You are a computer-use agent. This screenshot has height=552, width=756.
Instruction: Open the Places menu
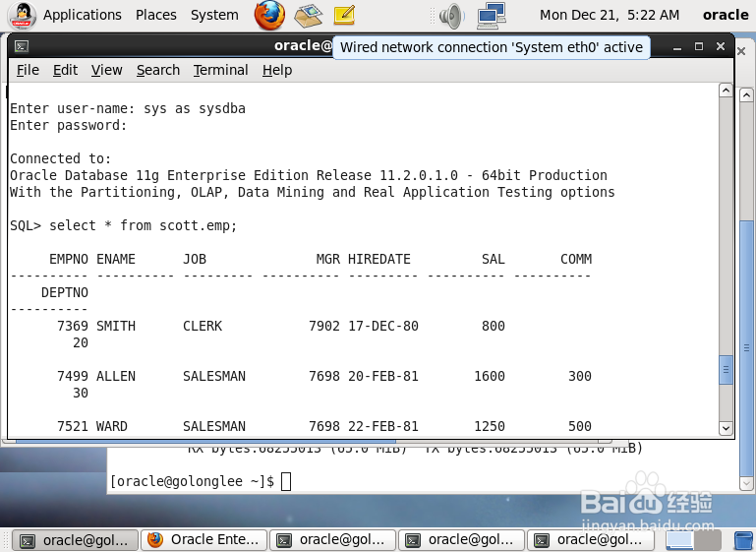pyautogui.click(x=155, y=15)
